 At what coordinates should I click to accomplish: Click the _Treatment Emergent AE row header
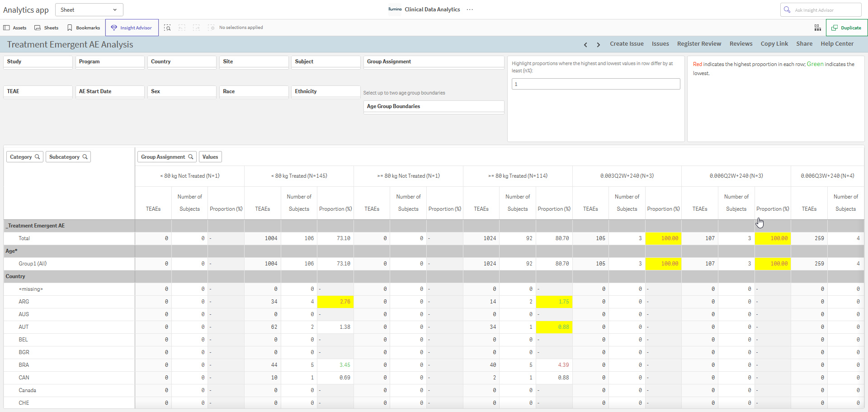pyautogui.click(x=69, y=226)
